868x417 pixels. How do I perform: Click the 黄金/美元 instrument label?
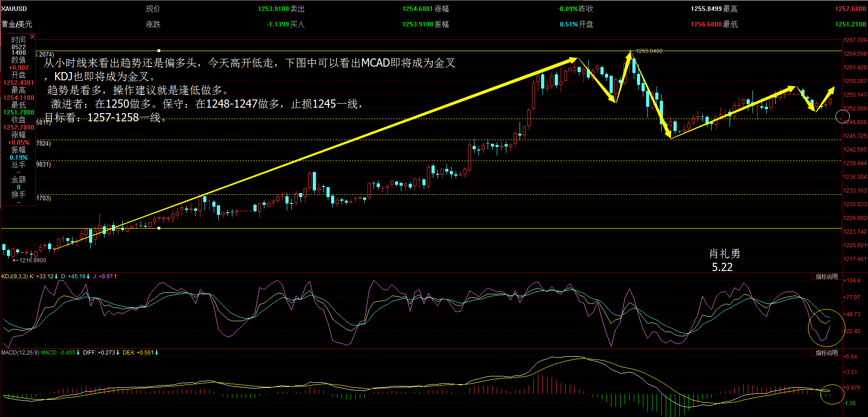16,24
